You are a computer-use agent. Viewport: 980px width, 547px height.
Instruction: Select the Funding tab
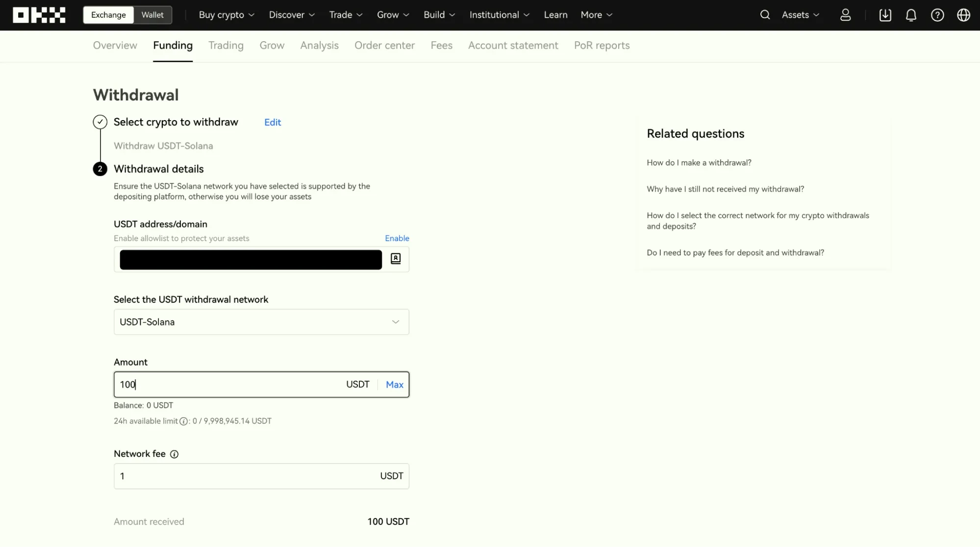(173, 46)
